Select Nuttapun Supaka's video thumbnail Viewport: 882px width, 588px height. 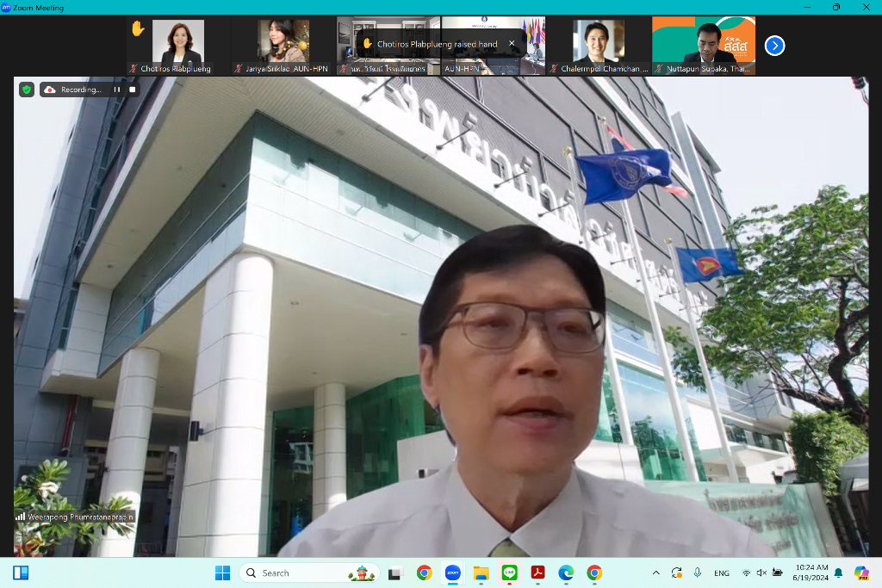704,45
